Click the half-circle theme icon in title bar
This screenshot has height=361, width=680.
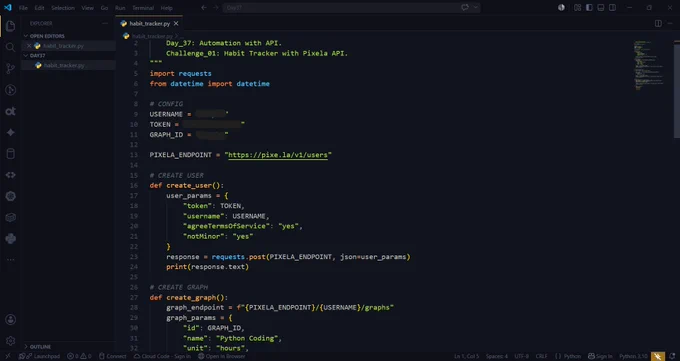point(561,7)
